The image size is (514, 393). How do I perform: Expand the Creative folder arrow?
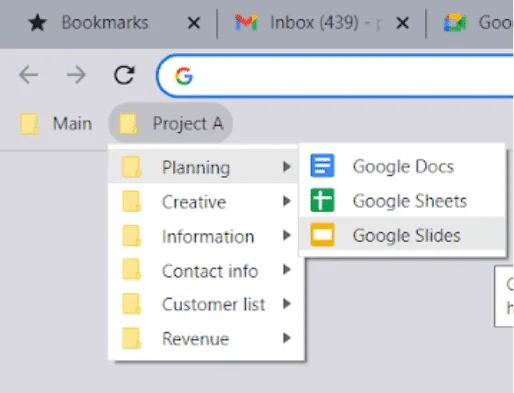click(x=286, y=201)
